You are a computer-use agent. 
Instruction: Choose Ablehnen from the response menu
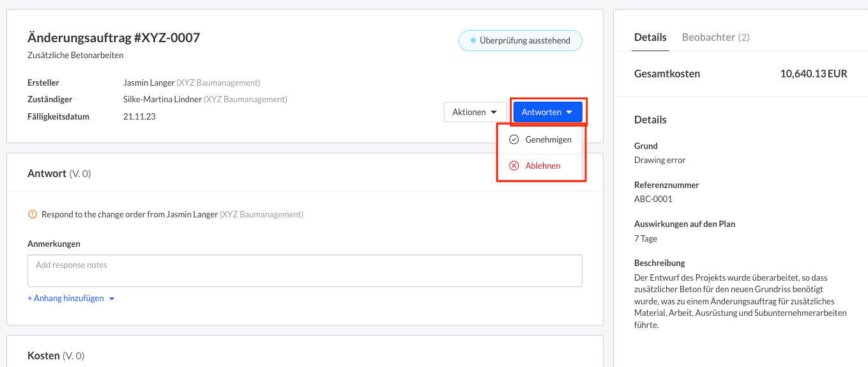pyautogui.click(x=543, y=166)
